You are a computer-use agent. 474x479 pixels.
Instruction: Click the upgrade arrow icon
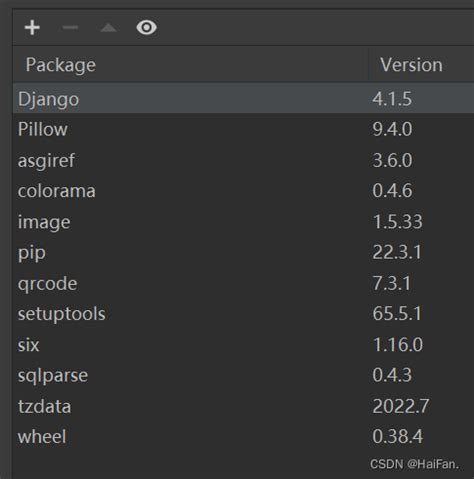[108, 28]
